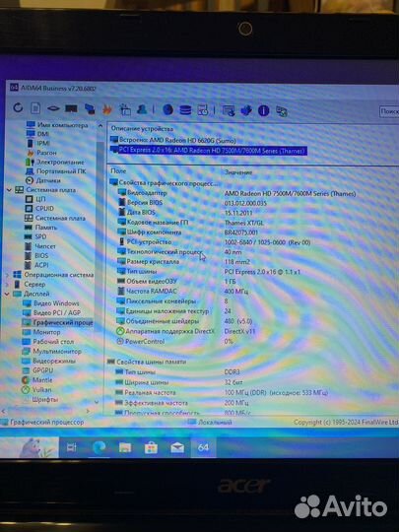Click the Значение column header
The image size is (399, 532).
coord(238,172)
